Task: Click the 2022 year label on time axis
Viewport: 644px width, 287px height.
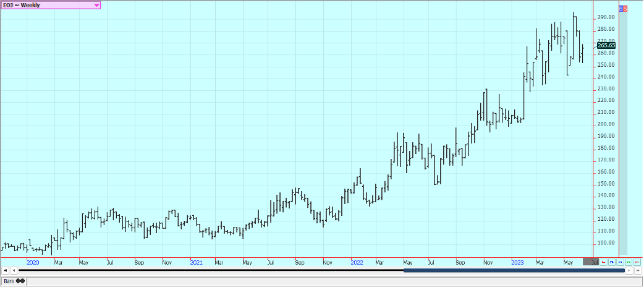Action: pyautogui.click(x=357, y=262)
